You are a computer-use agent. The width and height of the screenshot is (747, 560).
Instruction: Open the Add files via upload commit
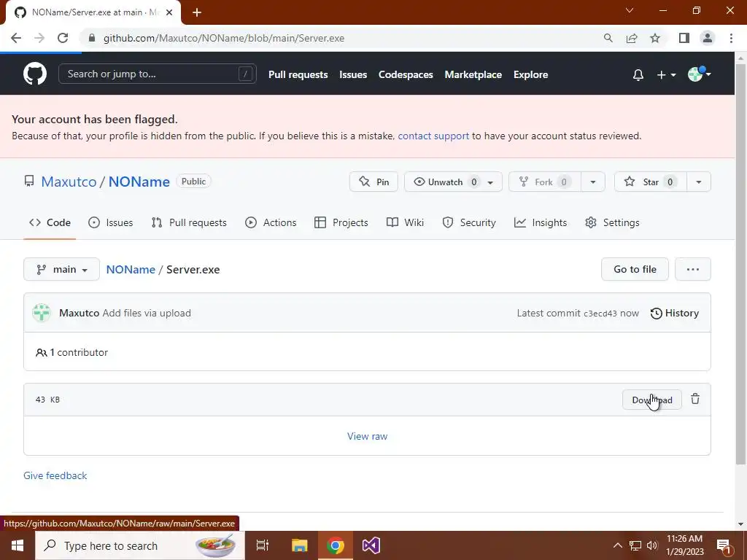point(147,314)
